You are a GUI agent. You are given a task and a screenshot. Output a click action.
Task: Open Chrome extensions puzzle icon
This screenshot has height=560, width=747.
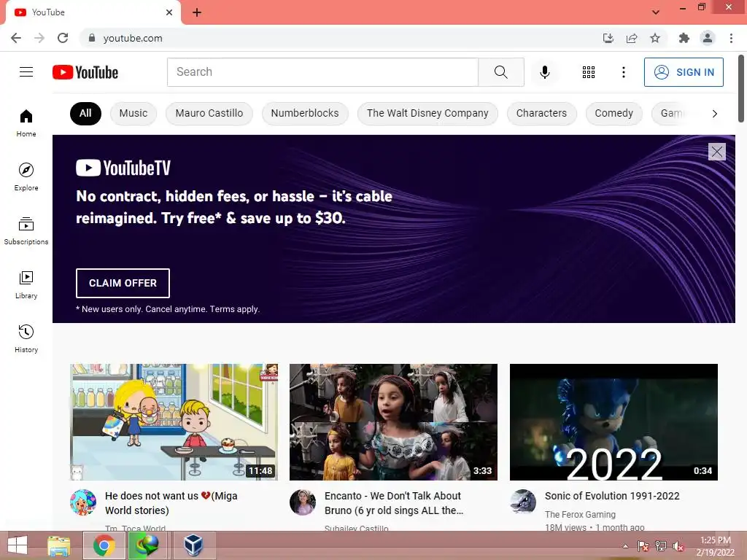684,38
